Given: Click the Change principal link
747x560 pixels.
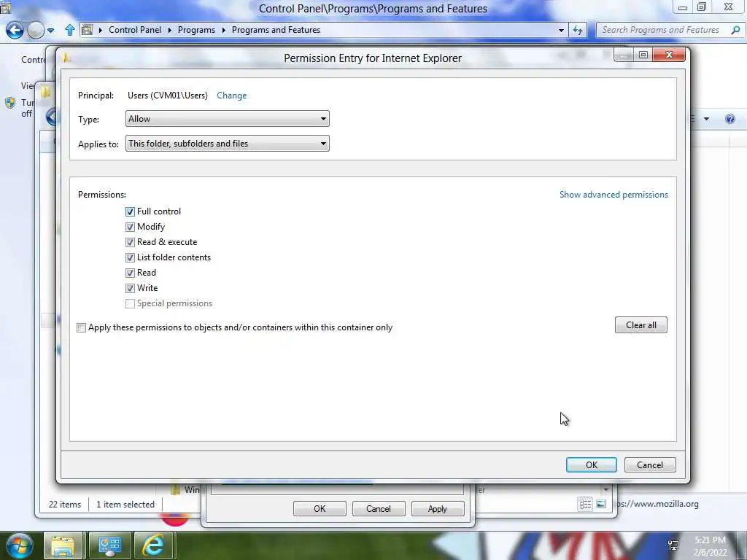Looking at the screenshot, I should click(x=231, y=96).
